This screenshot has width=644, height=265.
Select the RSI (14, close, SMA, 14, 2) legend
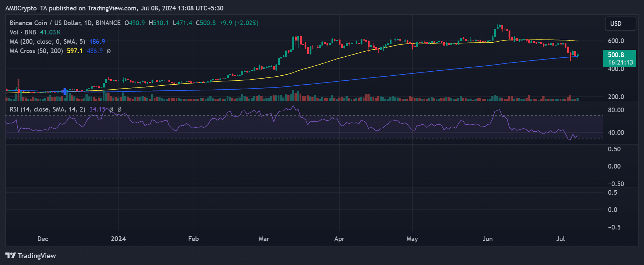(x=47, y=109)
